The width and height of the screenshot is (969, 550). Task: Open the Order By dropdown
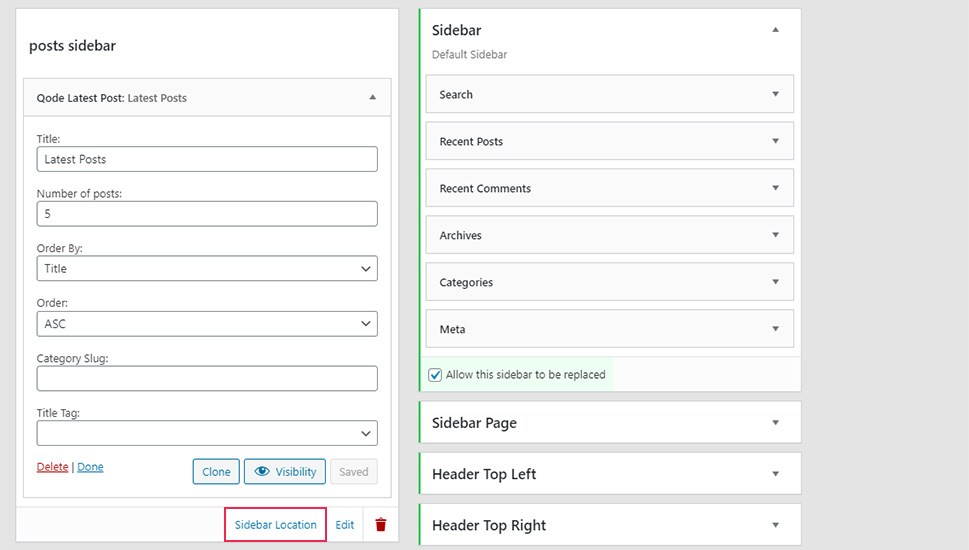tap(207, 269)
